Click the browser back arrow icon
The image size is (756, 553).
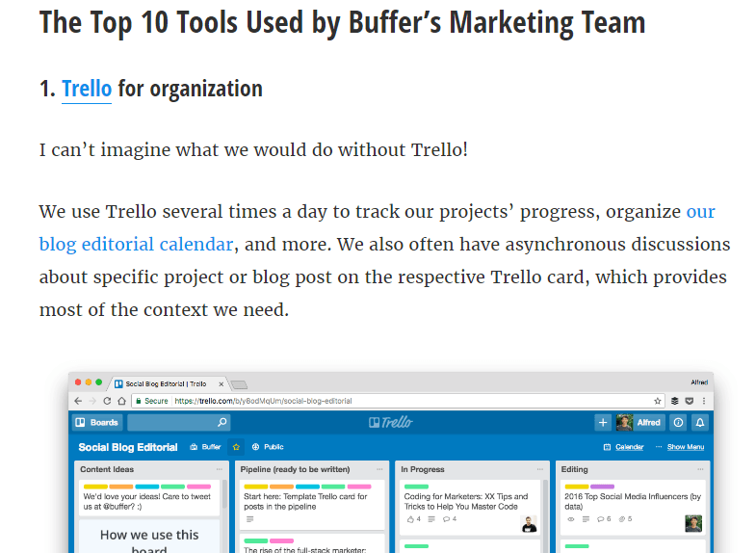point(78,401)
